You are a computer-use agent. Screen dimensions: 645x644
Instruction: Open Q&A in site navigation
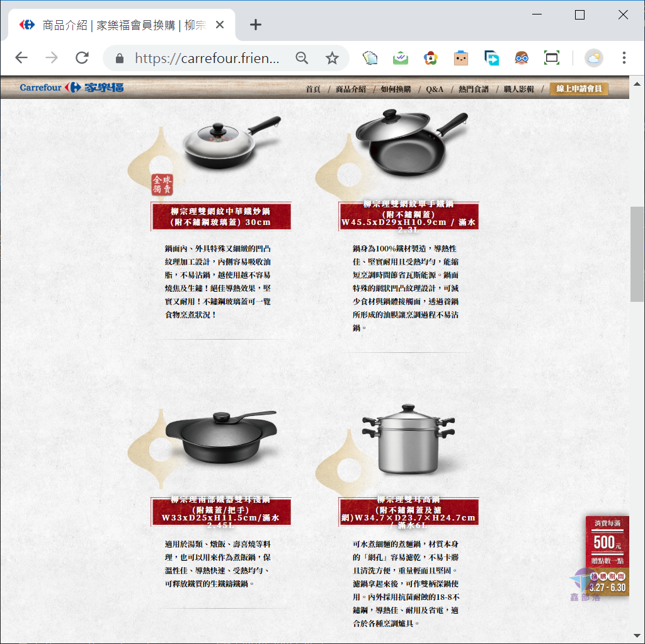435,89
